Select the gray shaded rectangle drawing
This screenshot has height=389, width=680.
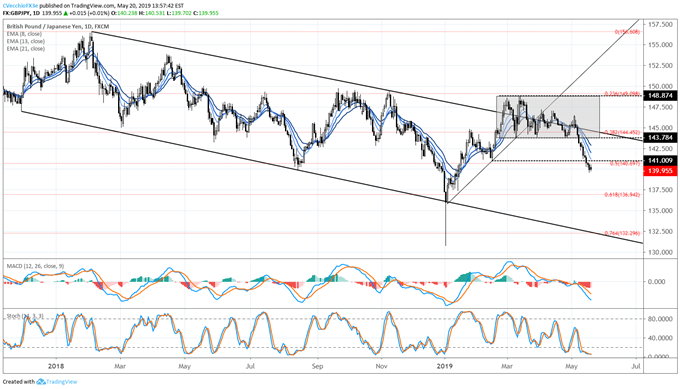(x=548, y=117)
